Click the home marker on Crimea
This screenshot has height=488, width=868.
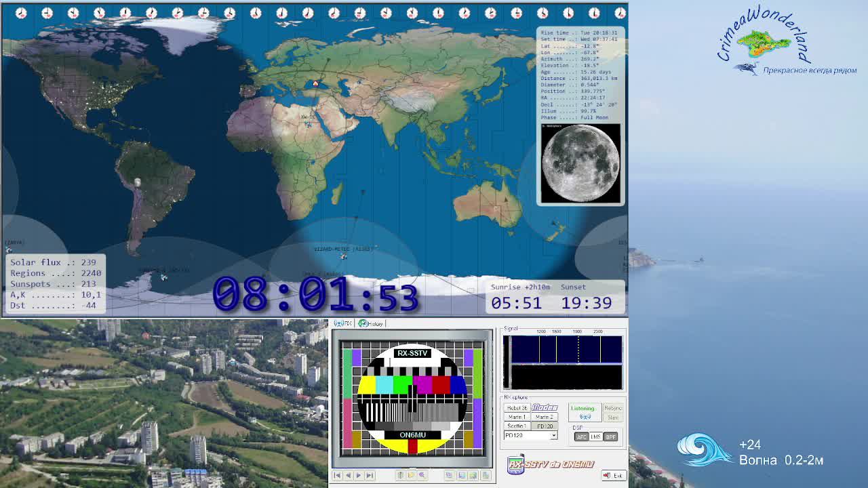315,83
